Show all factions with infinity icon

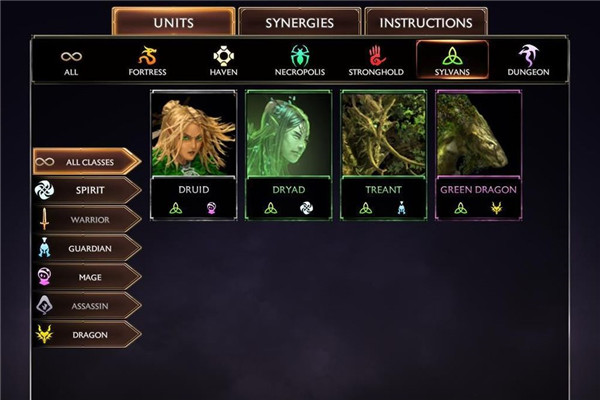click(x=71, y=57)
